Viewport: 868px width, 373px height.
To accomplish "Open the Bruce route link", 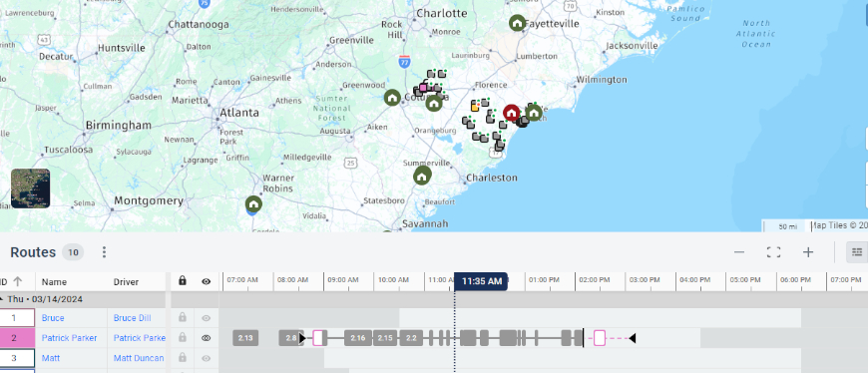I will (x=53, y=318).
